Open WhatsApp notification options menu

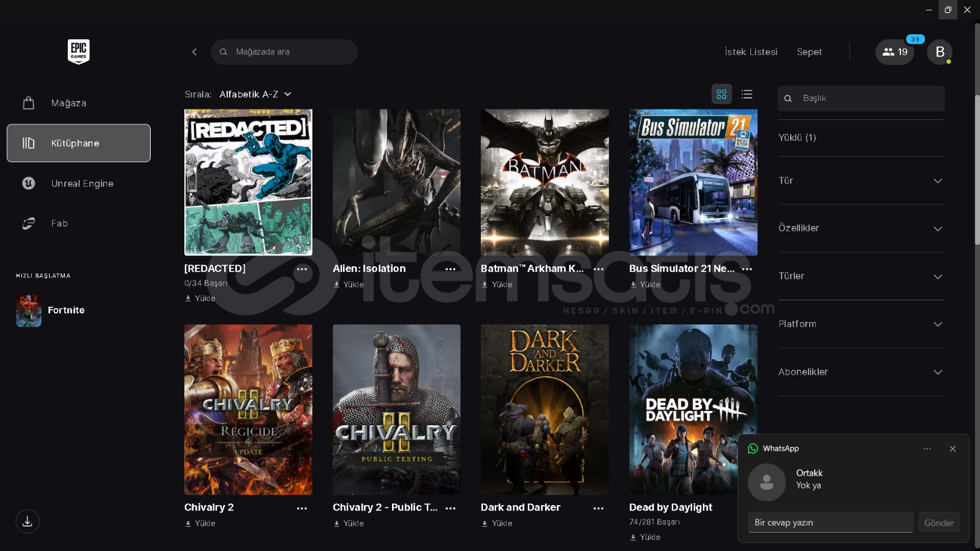pos(927,449)
